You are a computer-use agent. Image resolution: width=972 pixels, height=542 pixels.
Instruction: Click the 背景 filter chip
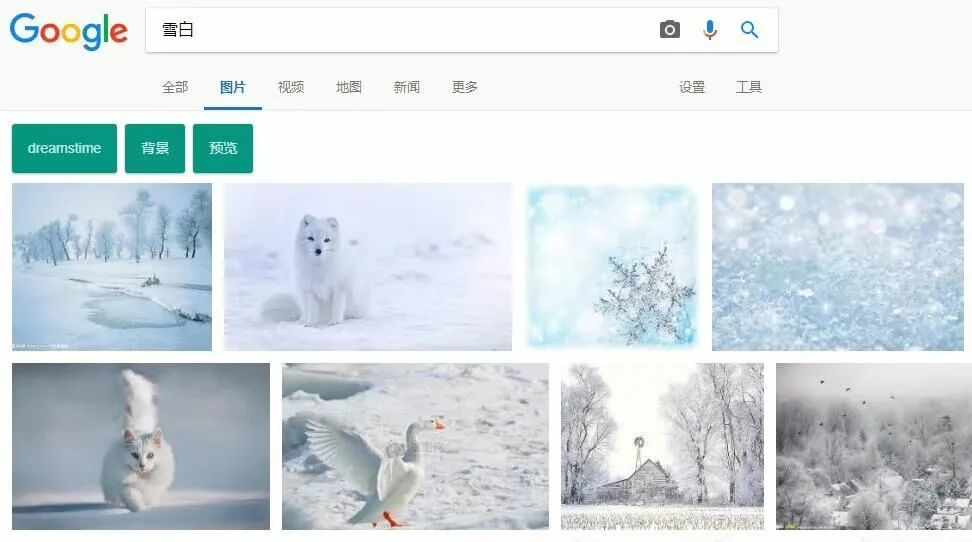pyautogui.click(x=155, y=148)
